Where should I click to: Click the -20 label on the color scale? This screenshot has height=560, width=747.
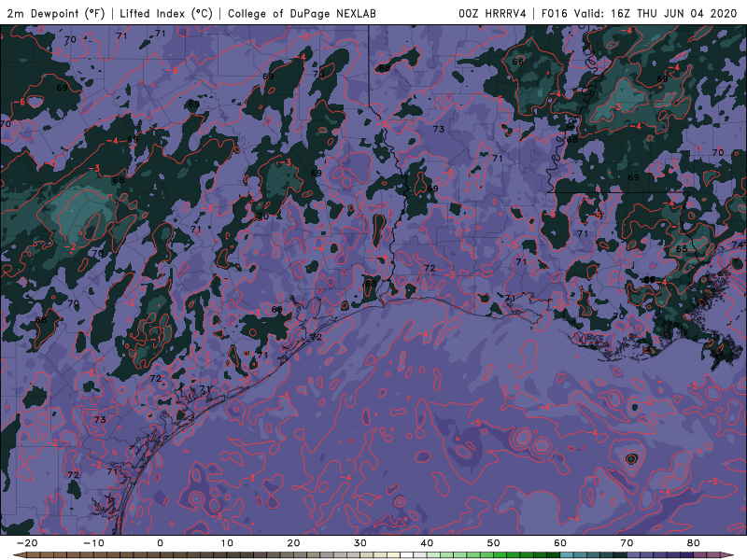[x=27, y=543]
